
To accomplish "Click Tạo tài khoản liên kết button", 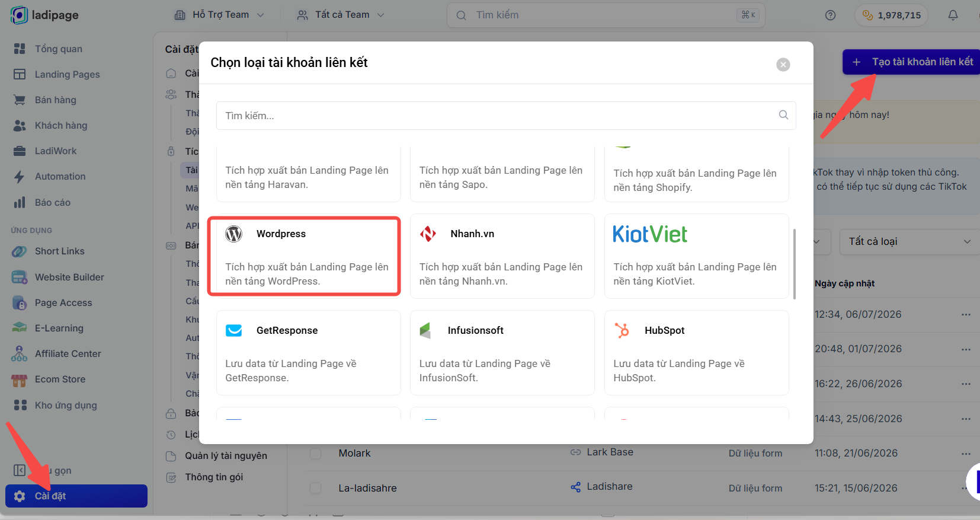I will click(911, 62).
